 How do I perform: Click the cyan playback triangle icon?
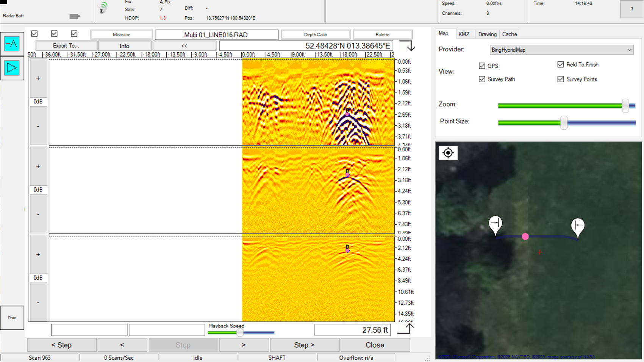12,68
